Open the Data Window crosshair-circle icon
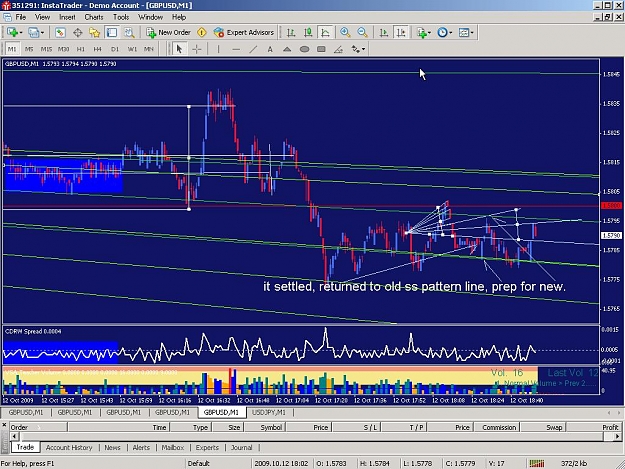 pyautogui.click(x=77, y=33)
